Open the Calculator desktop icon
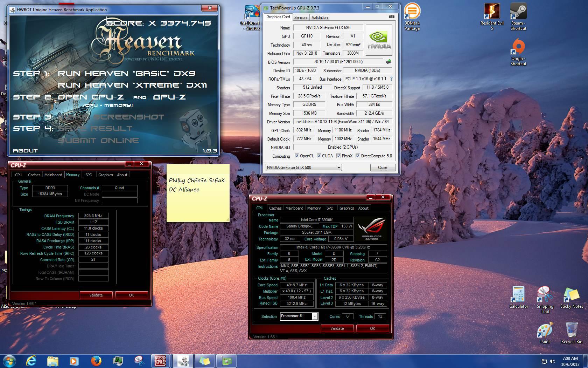The height and width of the screenshot is (368, 588). click(518, 297)
